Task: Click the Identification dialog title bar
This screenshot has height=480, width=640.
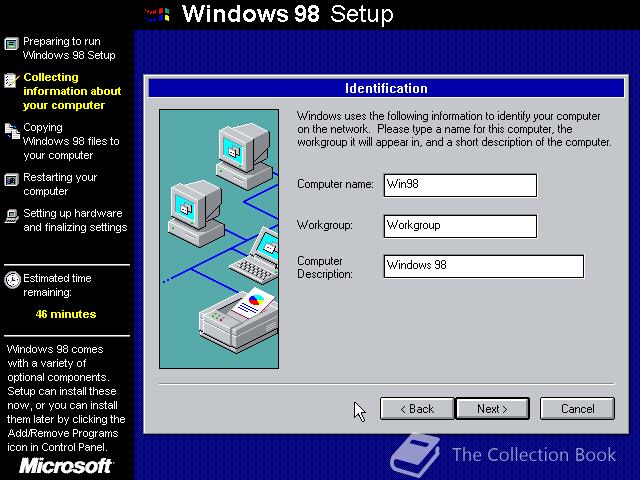Action: tap(386, 88)
